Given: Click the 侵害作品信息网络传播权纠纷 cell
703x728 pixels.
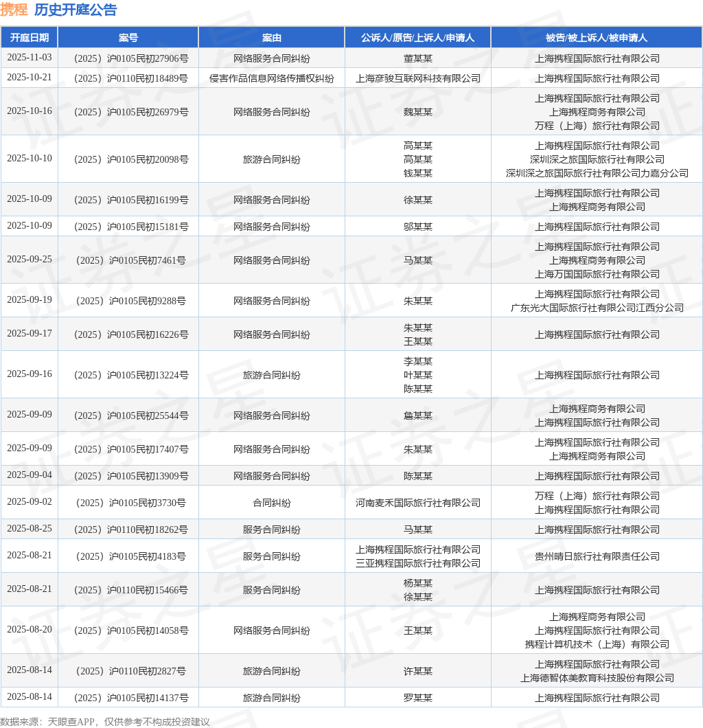Looking at the screenshot, I should (271, 78).
